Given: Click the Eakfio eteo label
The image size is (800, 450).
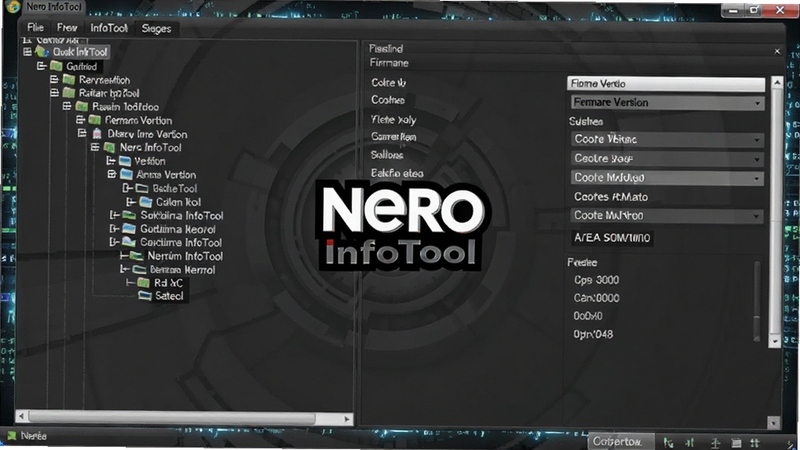Looking at the screenshot, I should point(397,173).
